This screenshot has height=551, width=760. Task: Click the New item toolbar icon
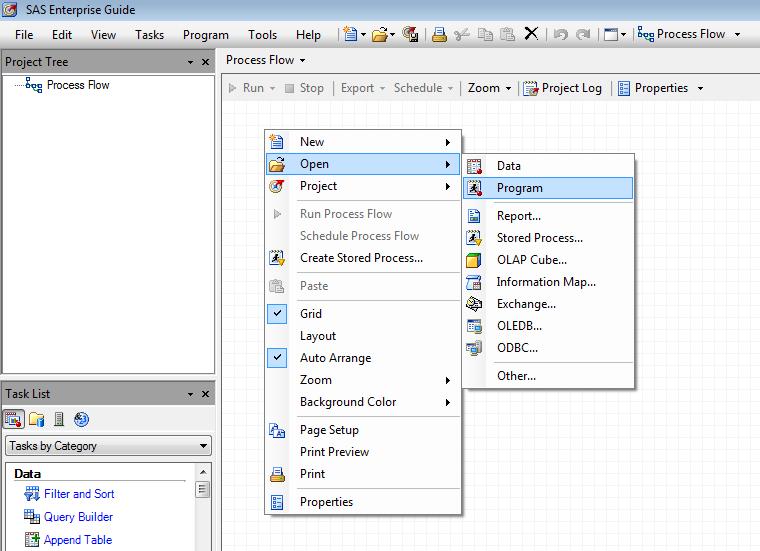[350, 34]
